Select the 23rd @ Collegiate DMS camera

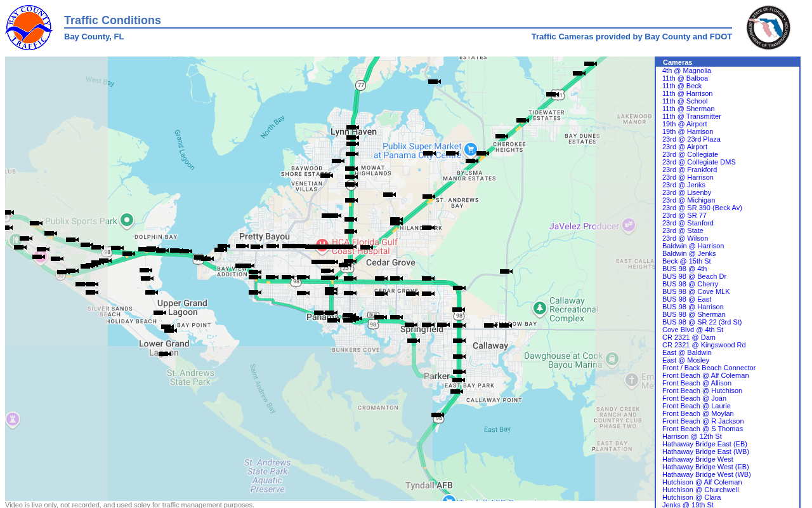(x=699, y=162)
